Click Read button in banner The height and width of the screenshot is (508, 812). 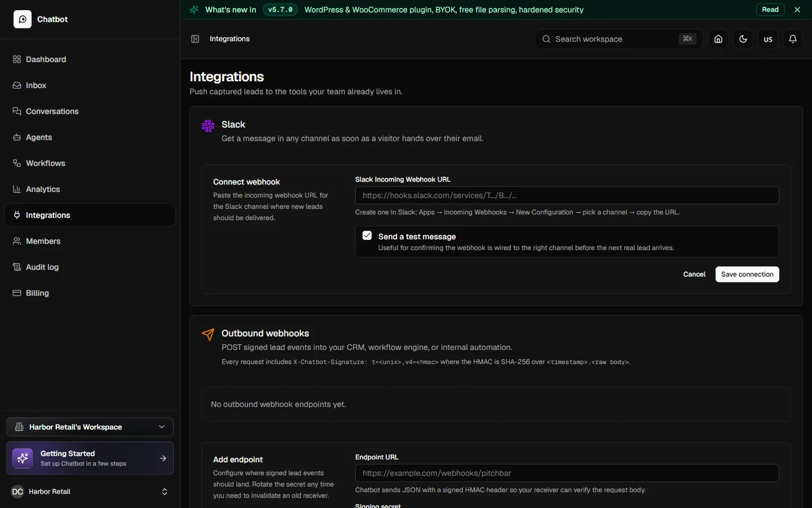pyautogui.click(x=770, y=10)
